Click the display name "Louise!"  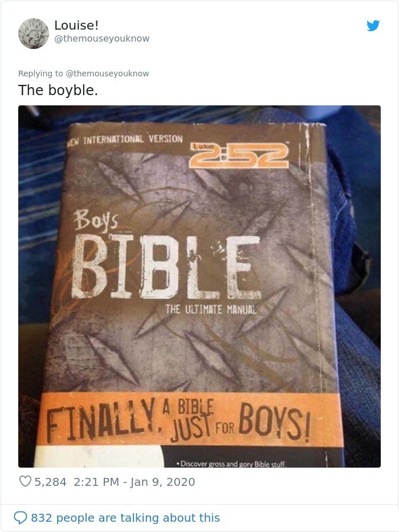76,25
